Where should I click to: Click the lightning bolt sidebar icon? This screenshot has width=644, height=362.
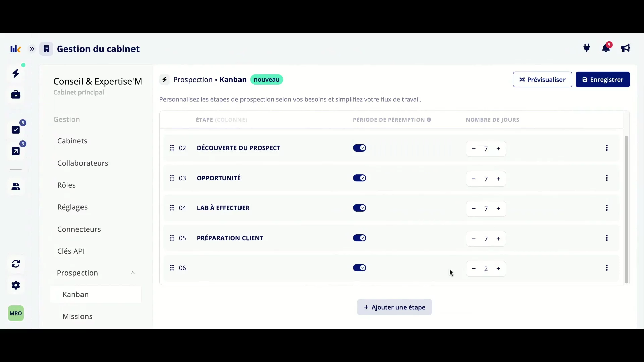[x=16, y=73]
